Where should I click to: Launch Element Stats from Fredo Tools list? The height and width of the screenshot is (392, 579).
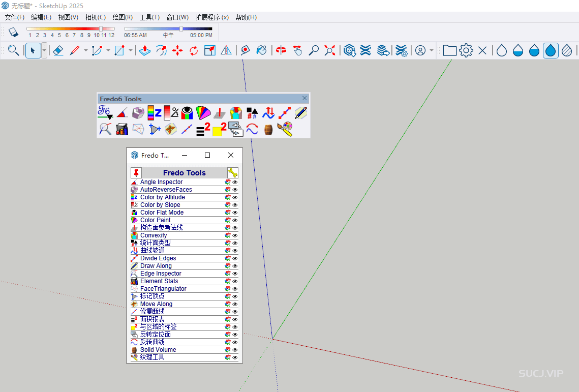[x=159, y=281]
